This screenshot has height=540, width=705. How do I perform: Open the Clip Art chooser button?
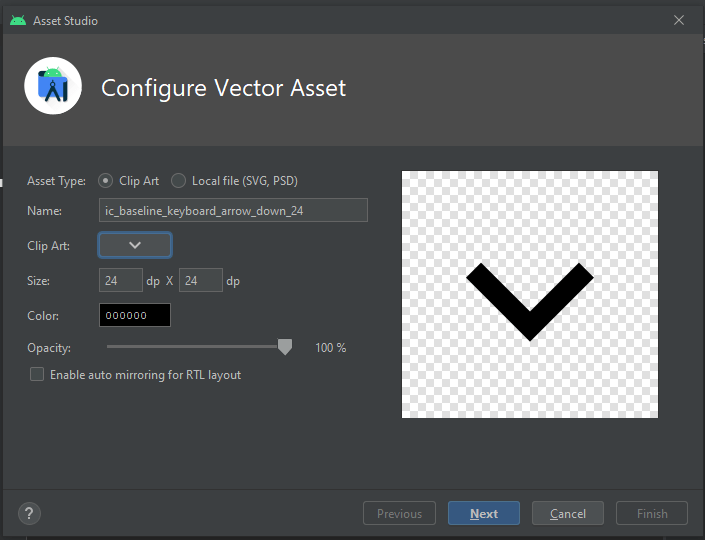click(x=135, y=245)
